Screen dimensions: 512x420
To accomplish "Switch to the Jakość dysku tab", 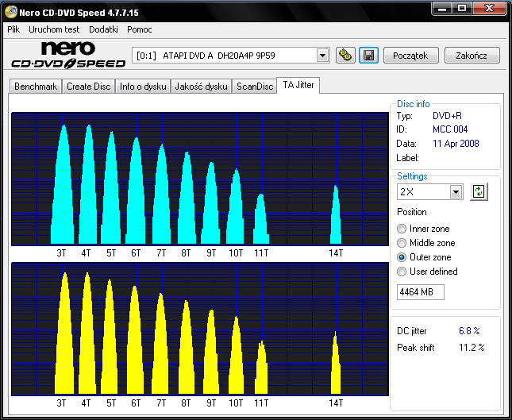I will pyautogui.click(x=201, y=87).
